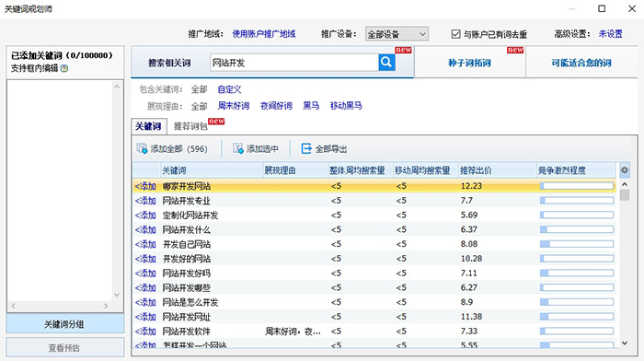Click added-keywords list scroll right arrow
The width and height of the screenshot is (644, 361).
106,306
